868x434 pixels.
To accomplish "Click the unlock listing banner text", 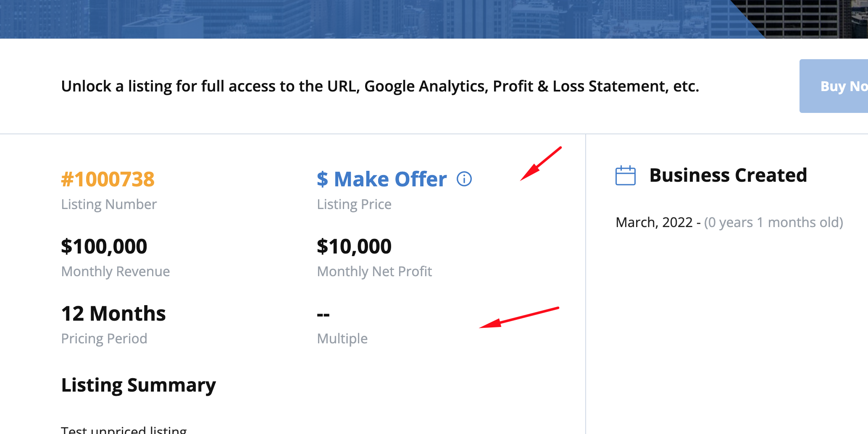I will click(380, 86).
